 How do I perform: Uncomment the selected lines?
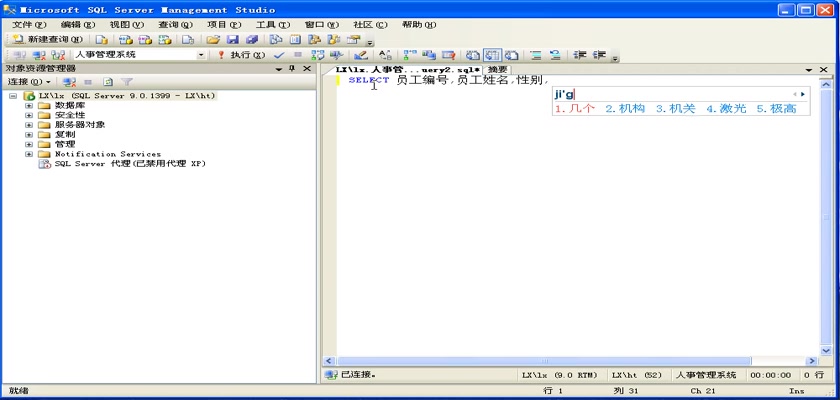tap(555, 55)
